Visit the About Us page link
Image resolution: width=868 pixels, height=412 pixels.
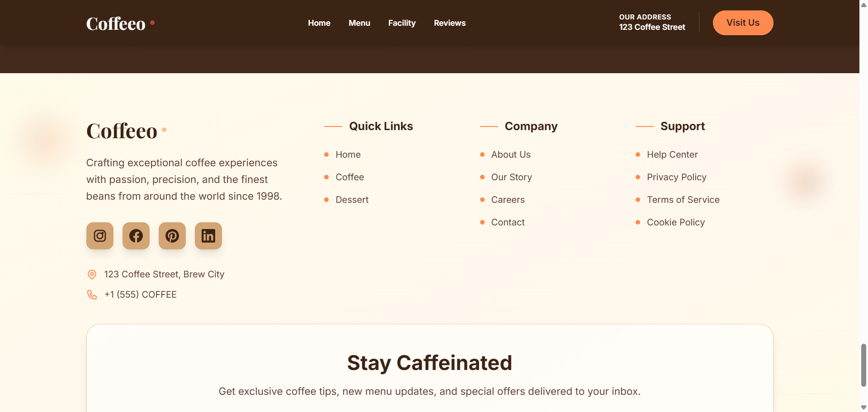coord(511,154)
